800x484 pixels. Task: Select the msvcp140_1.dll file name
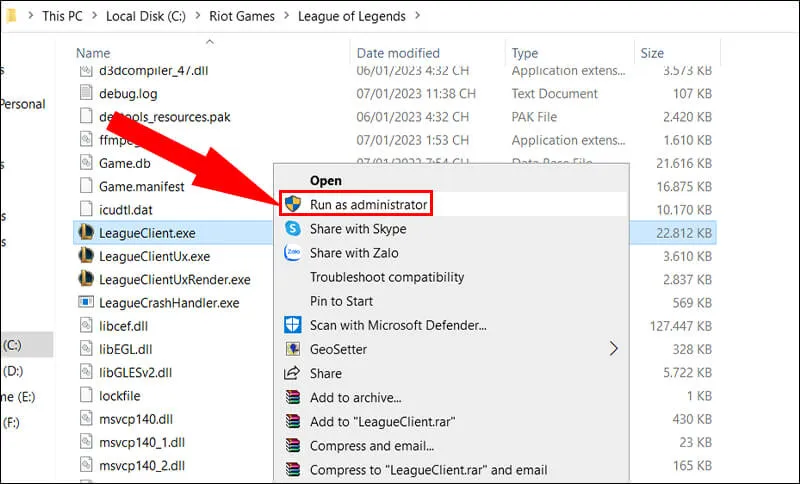coord(142,442)
